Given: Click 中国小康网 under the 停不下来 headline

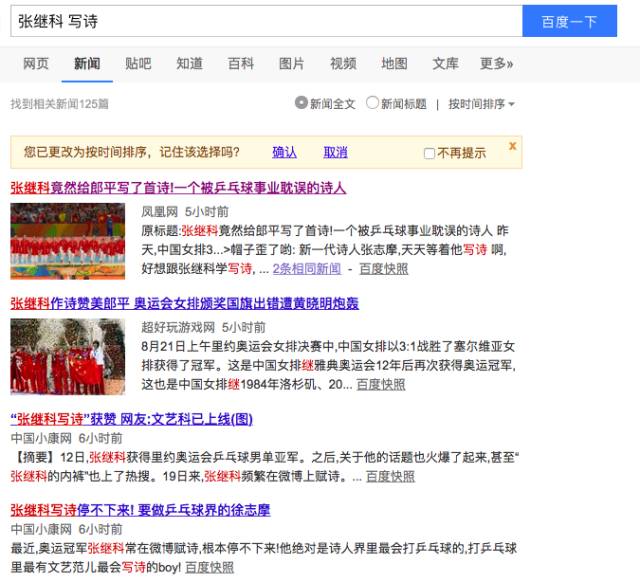Looking at the screenshot, I should coord(41,529).
